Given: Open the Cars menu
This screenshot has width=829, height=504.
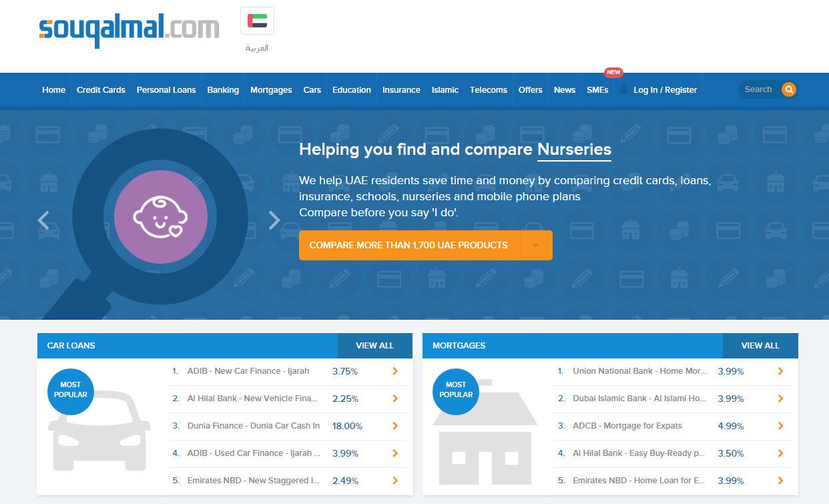Looking at the screenshot, I should click(x=312, y=90).
